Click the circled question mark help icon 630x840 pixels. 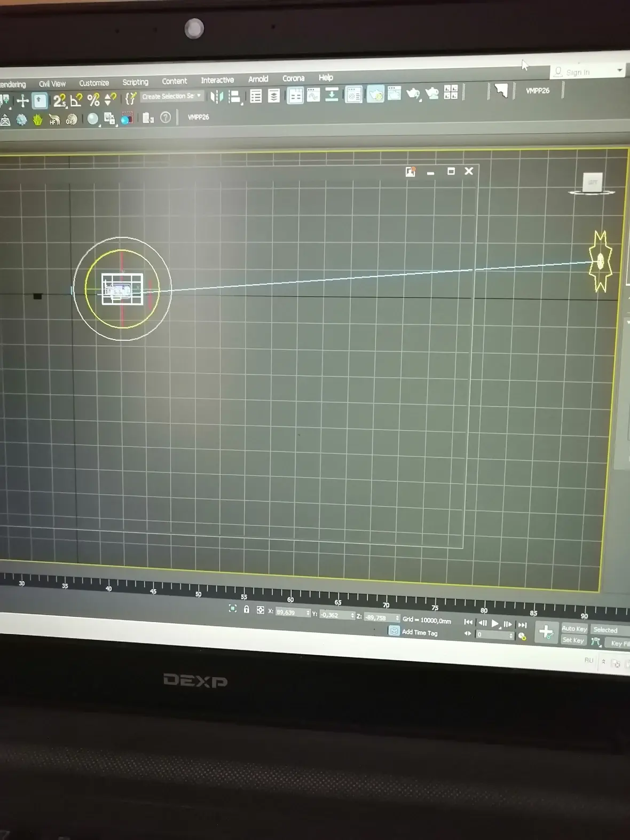pyautogui.click(x=166, y=117)
